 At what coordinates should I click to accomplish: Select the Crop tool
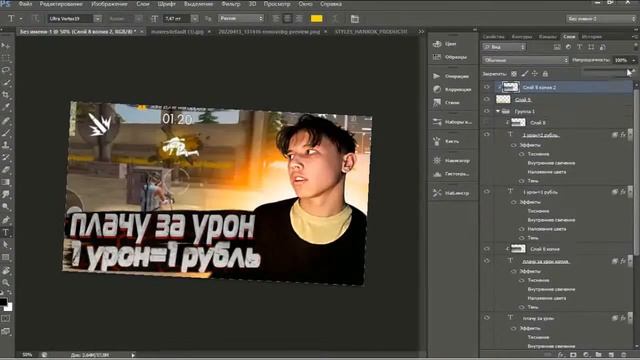point(6,95)
